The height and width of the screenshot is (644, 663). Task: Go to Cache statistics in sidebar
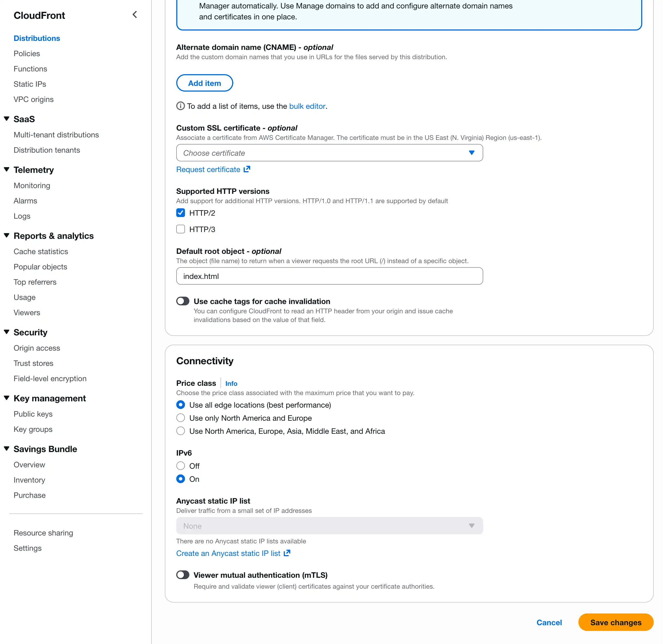point(41,251)
